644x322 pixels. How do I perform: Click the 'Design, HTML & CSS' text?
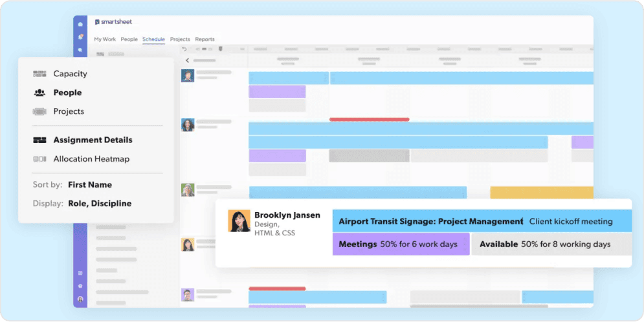275,229
